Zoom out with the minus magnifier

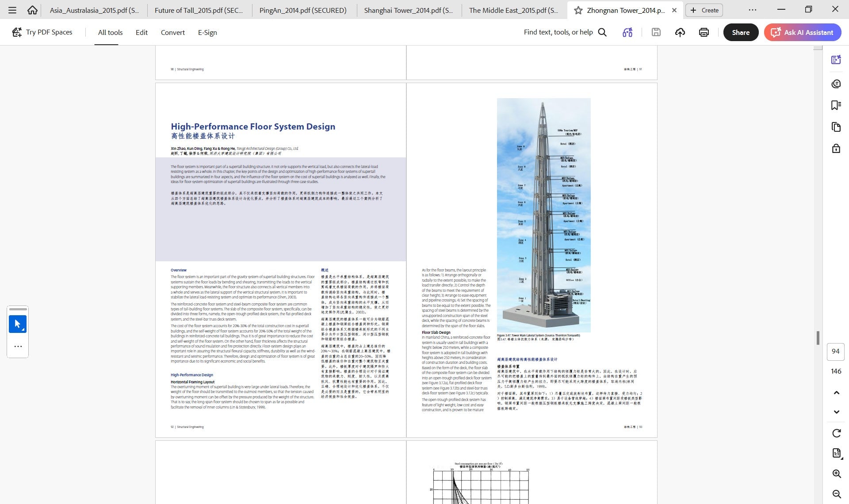(x=836, y=494)
